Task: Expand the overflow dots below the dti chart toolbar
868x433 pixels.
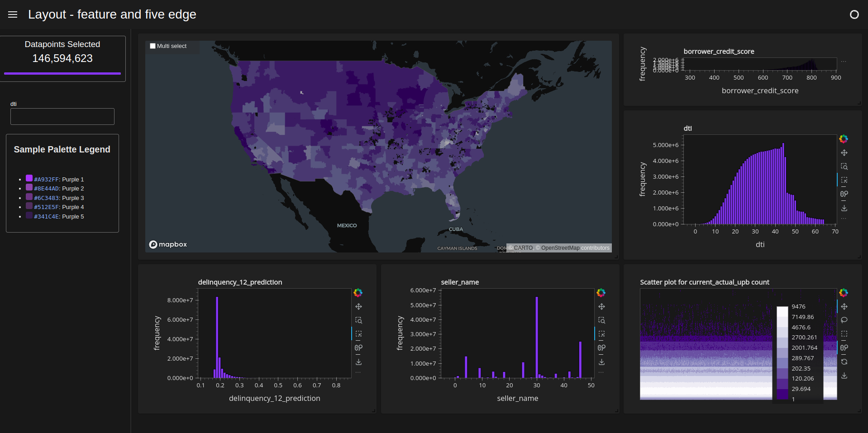Action: pyautogui.click(x=844, y=219)
